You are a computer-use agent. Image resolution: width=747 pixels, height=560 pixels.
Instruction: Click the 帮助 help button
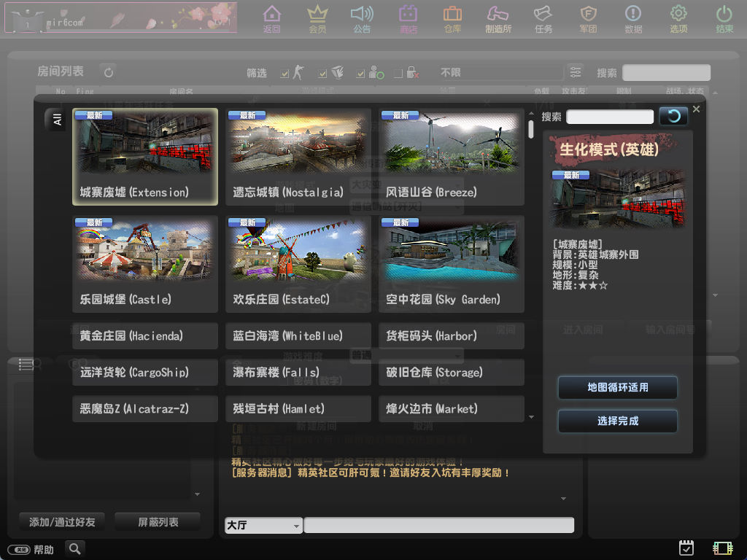point(31,550)
